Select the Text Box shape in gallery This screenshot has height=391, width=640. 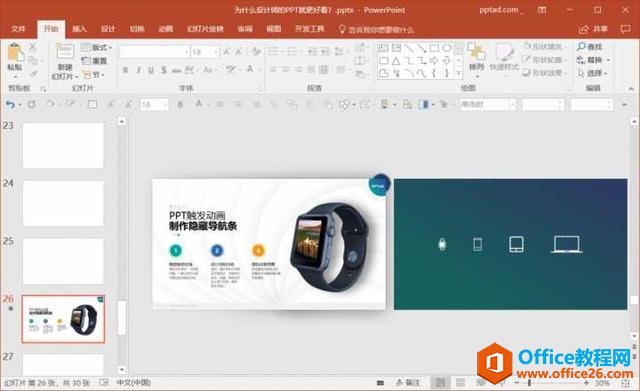click(x=383, y=48)
